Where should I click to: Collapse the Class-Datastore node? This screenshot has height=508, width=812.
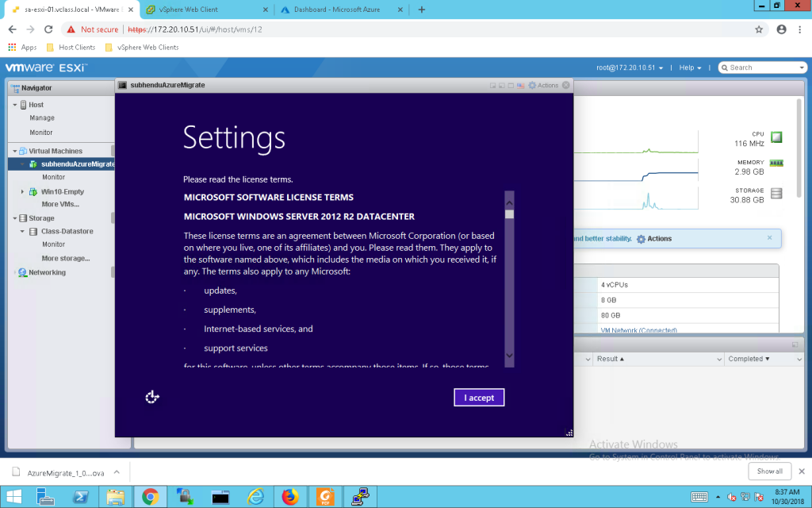pyautogui.click(x=22, y=231)
